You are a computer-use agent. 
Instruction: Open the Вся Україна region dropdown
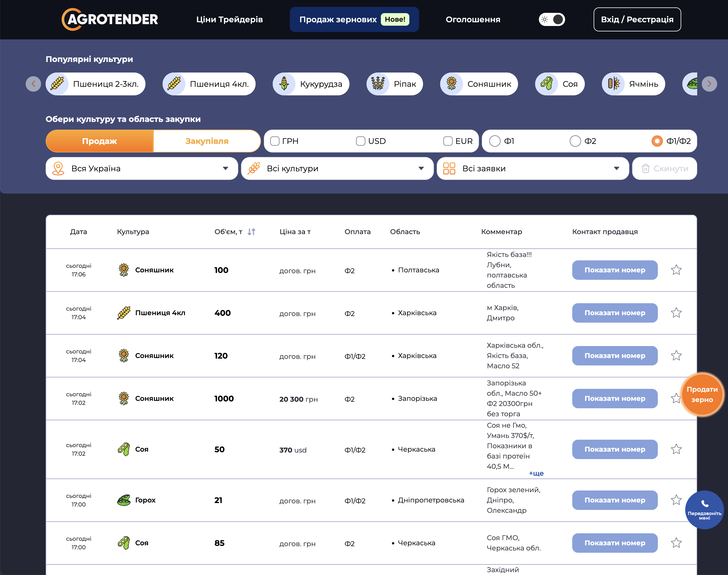[x=141, y=168]
